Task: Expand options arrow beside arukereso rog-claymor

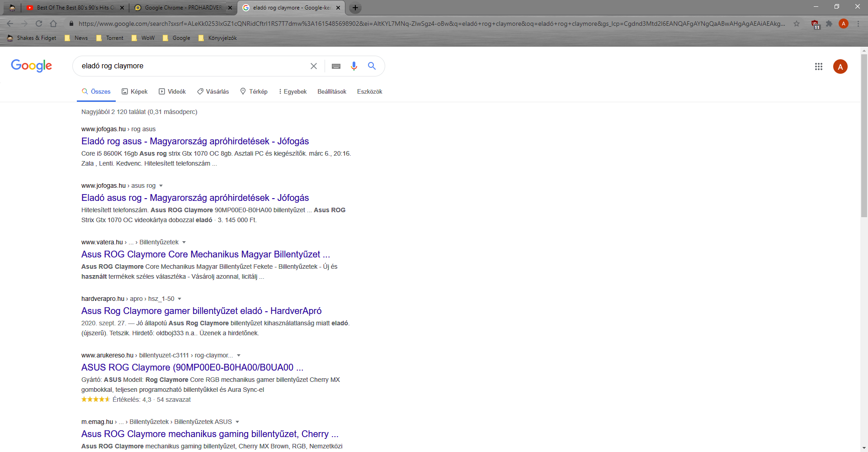Action: [x=239, y=356]
